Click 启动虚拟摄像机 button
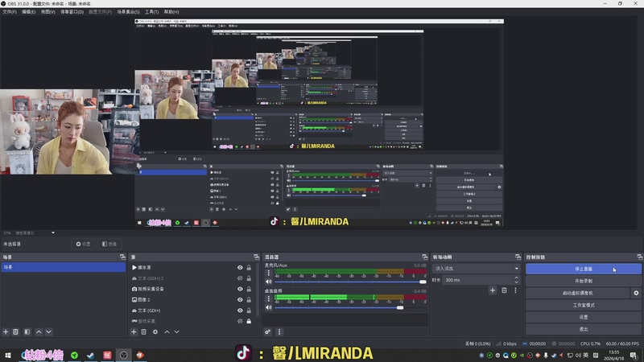Image resolution: width=644 pixels, height=362 pixels. [577, 293]
